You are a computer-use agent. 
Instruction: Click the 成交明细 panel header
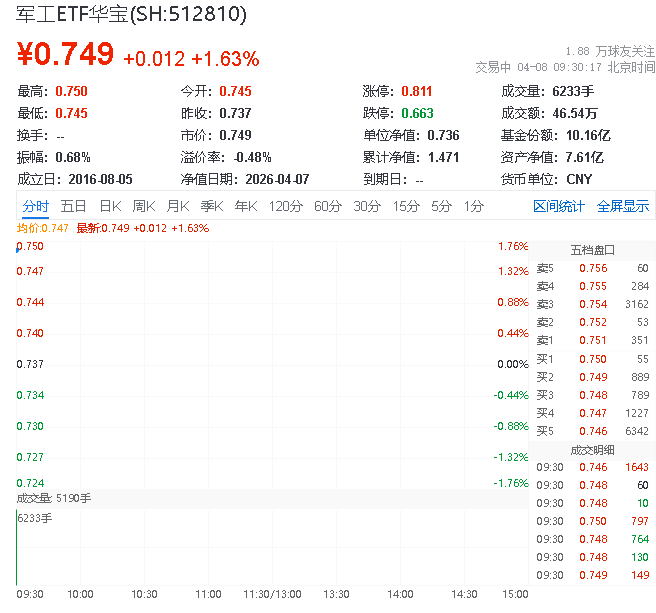[x=592, y=450]
